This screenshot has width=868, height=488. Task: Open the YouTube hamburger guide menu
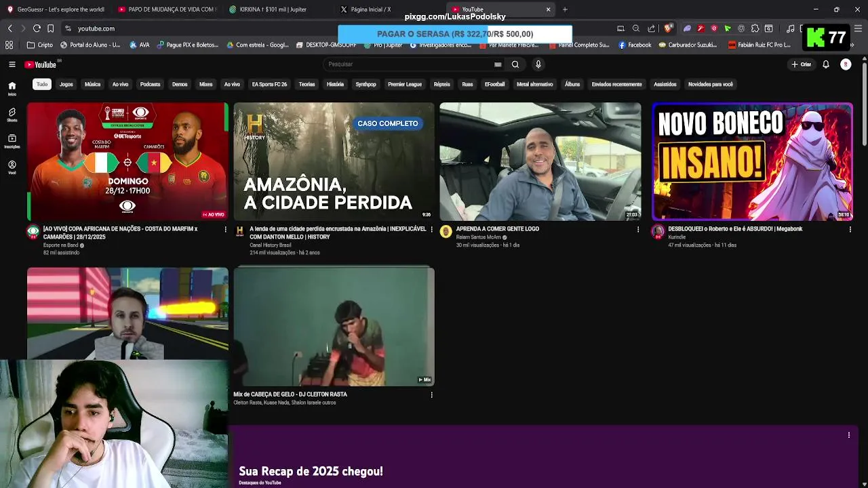pos(12,64)
